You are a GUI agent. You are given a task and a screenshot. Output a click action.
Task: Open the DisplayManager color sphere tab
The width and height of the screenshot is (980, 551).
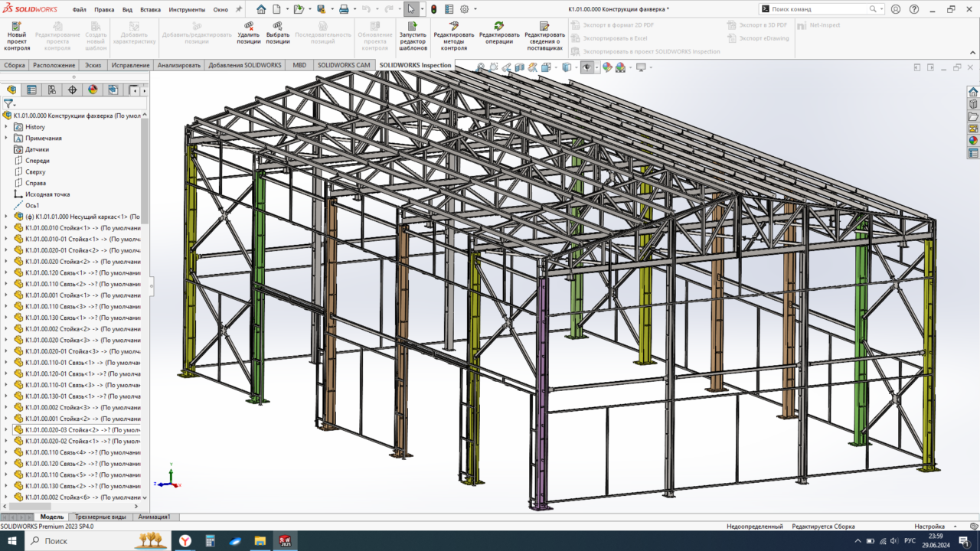(x=93, y=90)
